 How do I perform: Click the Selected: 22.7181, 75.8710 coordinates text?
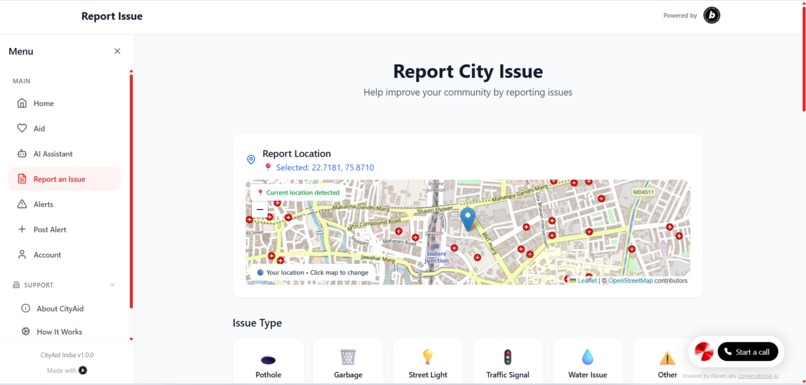[x=325, y=168]
